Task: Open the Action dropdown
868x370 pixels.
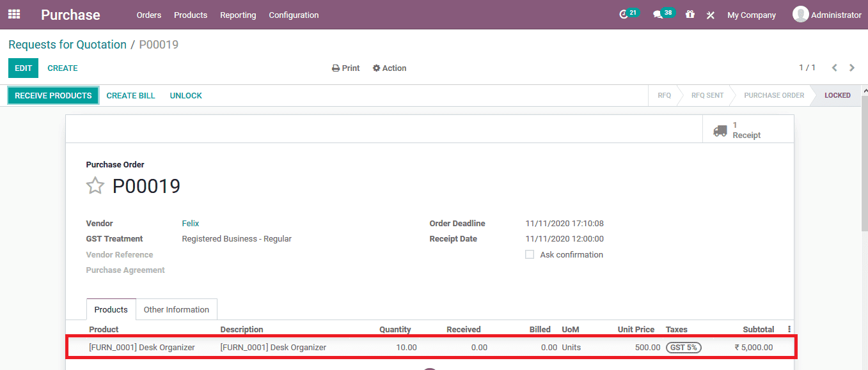Action: click(x=390, y=68)
